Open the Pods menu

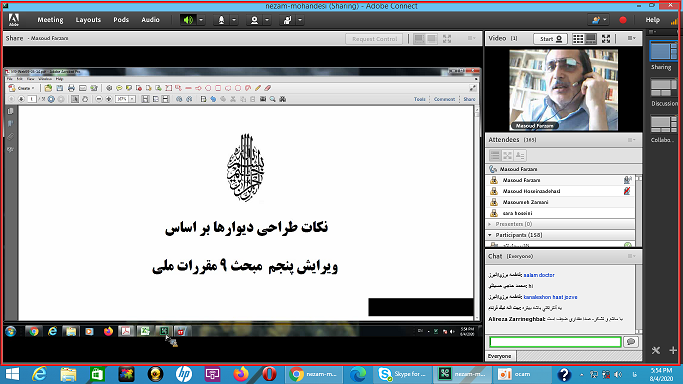[121, 20]
